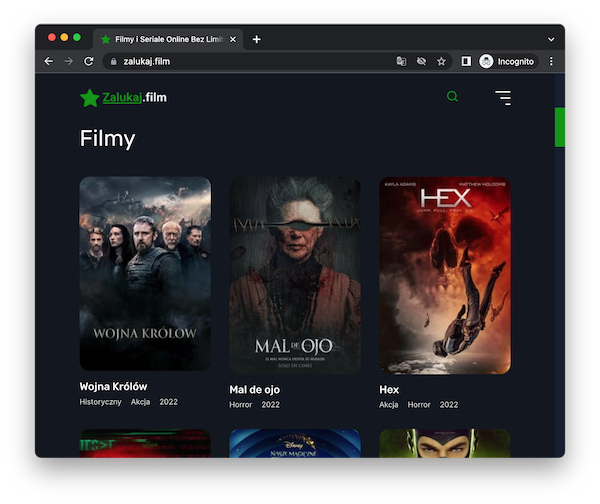Reload the zalukaj.film page
This screenshot has height=504, width=600.
point(89,61)
